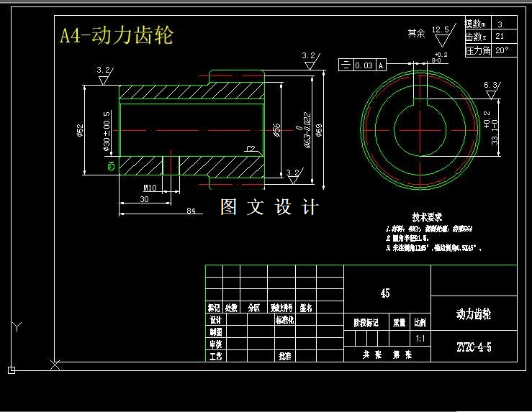The width and height of the screenshot is (532, 412).
Task: Click the "标记" cell in revision table
Action: 214,308
